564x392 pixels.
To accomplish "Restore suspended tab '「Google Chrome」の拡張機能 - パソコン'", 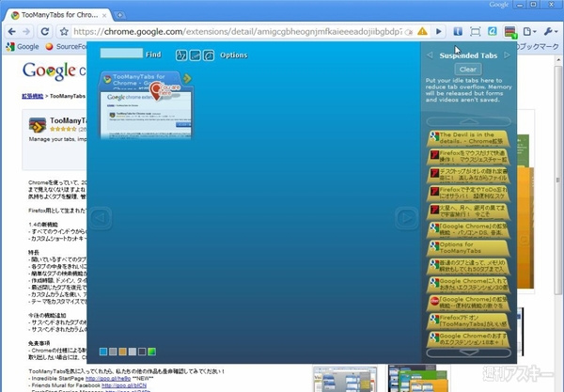I will (x=469, y=229).
